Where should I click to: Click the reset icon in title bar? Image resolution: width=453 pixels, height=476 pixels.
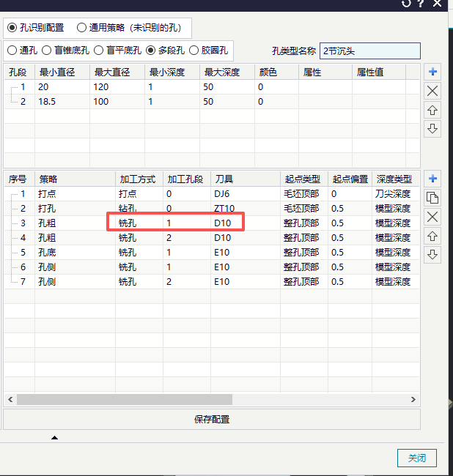tap(406, 4)
